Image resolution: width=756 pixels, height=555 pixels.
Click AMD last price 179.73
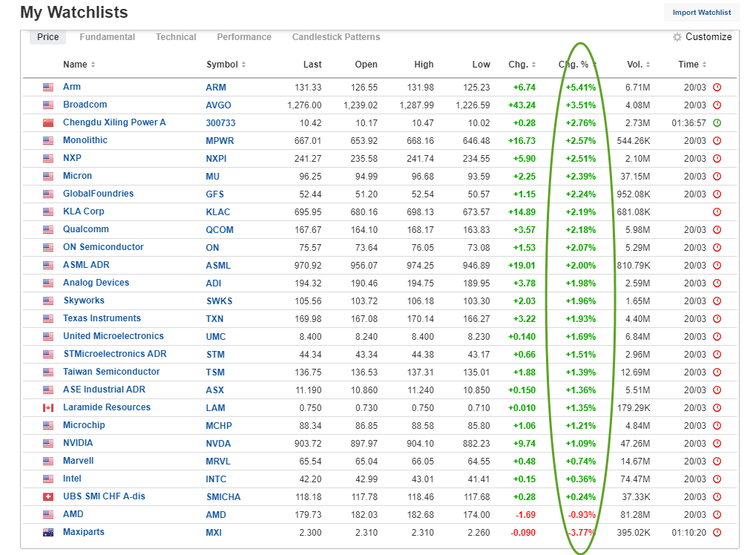click(x=308, y=515)
